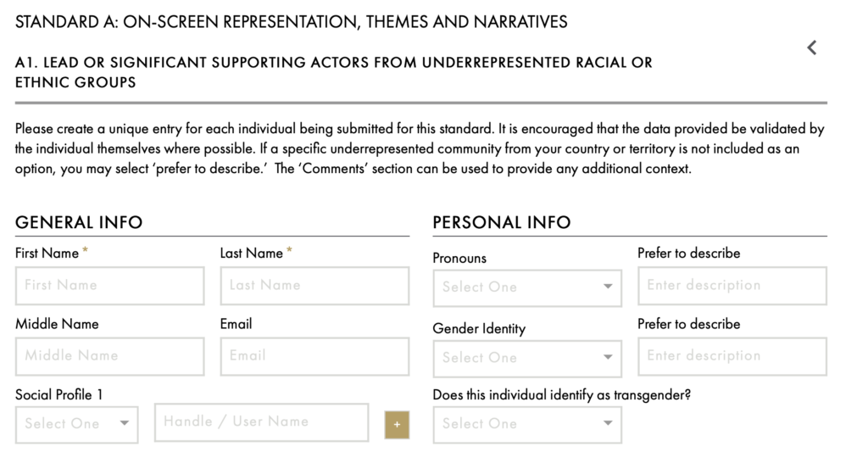The height and width of the screenshot is (452, 868).
Task: Click Gender Identity Prefer to describe field
Action: point(732,357)
